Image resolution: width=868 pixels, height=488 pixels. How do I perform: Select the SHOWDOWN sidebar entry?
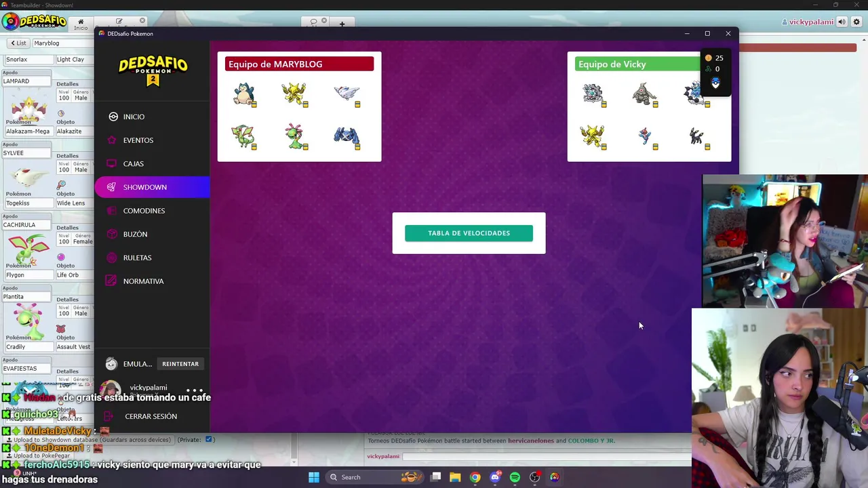click(152, 187)
